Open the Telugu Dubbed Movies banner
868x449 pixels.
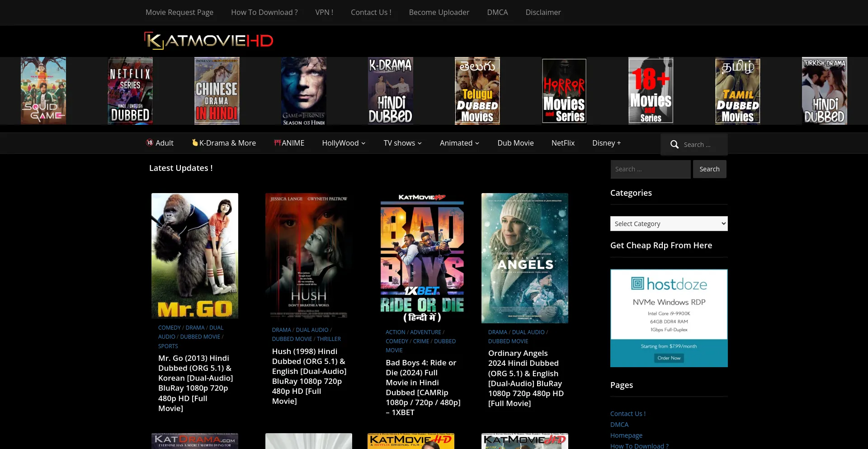click(x=477, y=90)
